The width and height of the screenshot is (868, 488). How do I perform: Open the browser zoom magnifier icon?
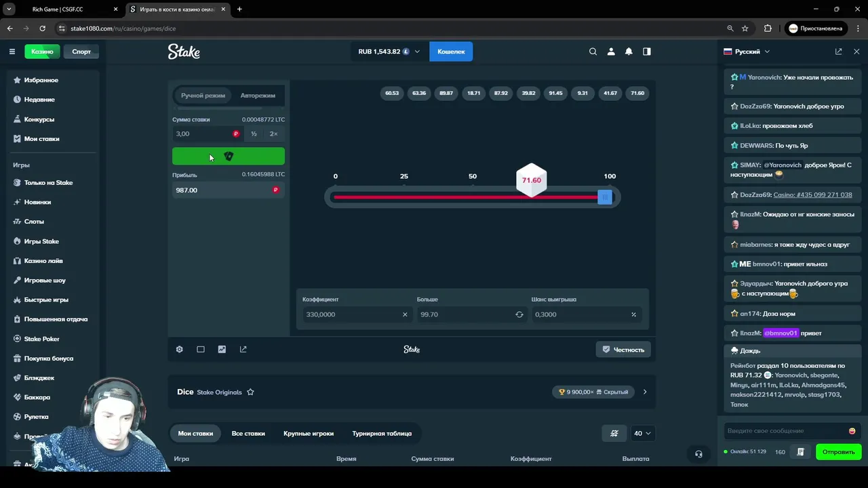[x=730, y=28]
